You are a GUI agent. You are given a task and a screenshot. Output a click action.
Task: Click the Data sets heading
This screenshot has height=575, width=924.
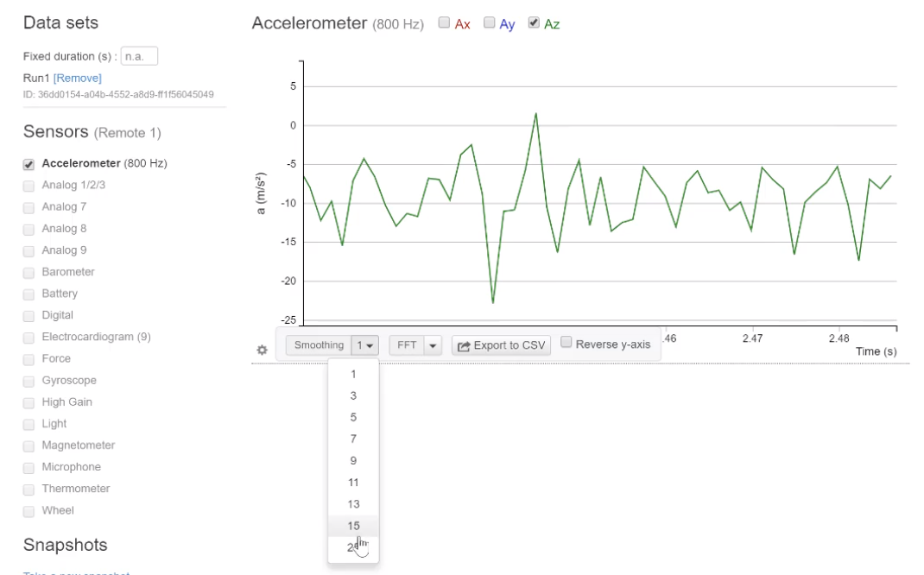coord(60,22)
